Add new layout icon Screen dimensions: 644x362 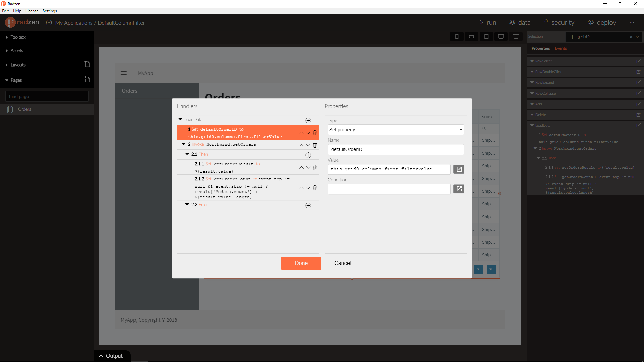87,64
